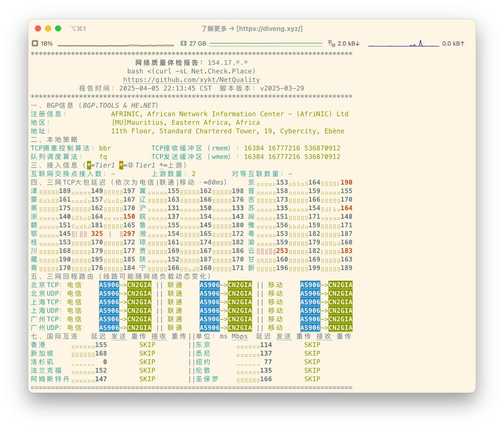This screenshot has height=430, width=504.
Task: Click the fq queue scheduler value
Action: pyautogui.click(x=103, y=157)
